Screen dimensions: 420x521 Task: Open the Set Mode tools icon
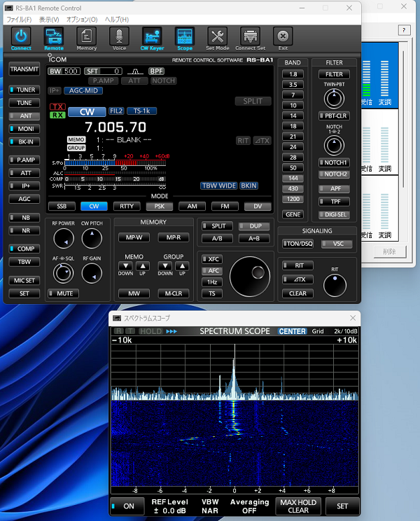(x=218, y=36)
